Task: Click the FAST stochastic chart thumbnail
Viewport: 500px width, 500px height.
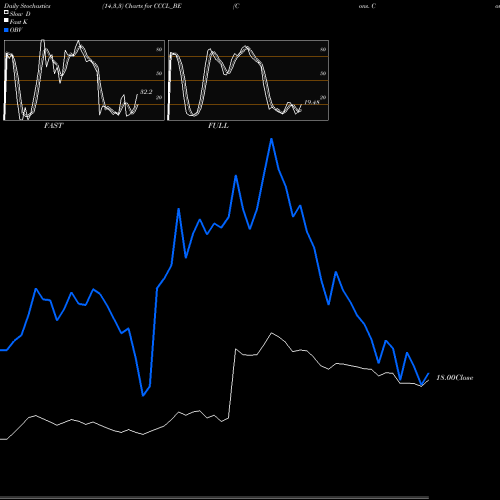Action: 84,80
